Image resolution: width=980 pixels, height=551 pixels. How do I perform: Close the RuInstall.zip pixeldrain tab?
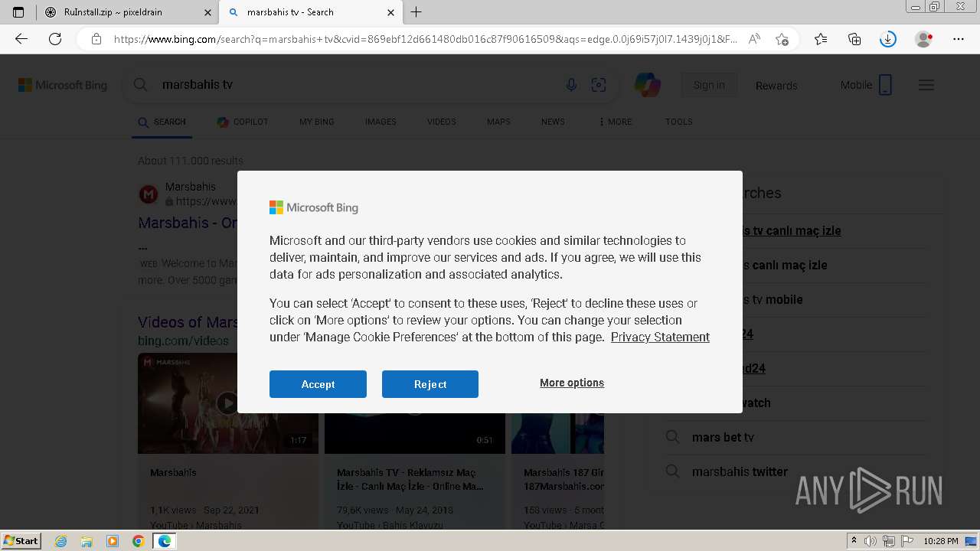point(207,12)
